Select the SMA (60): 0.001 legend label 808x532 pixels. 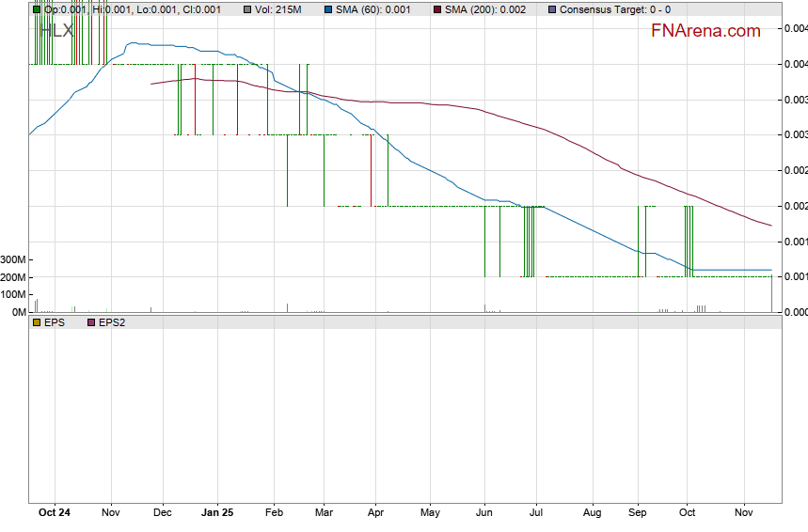(373, 9)
